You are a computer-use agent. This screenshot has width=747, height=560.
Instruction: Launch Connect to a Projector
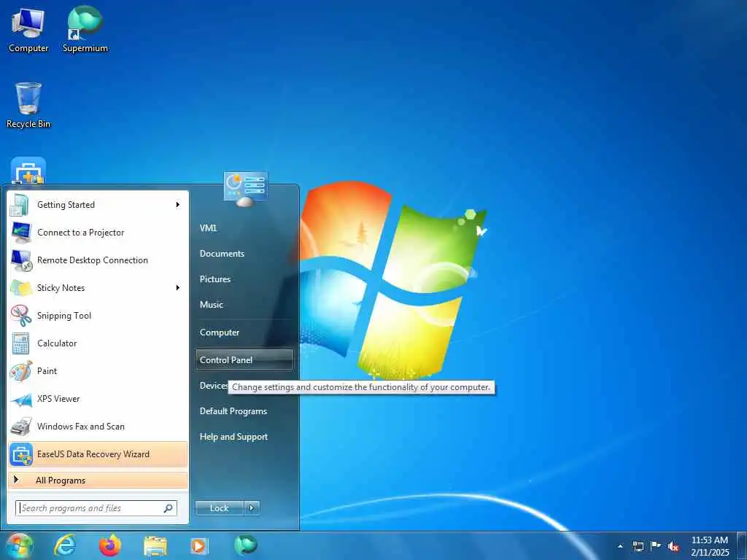[98, 233]
